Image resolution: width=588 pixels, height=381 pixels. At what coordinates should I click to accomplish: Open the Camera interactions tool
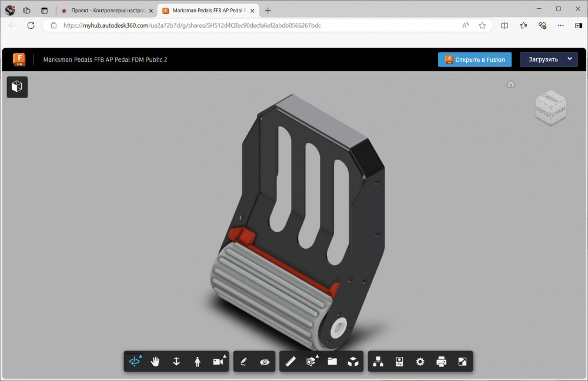(x=218, y=362)
